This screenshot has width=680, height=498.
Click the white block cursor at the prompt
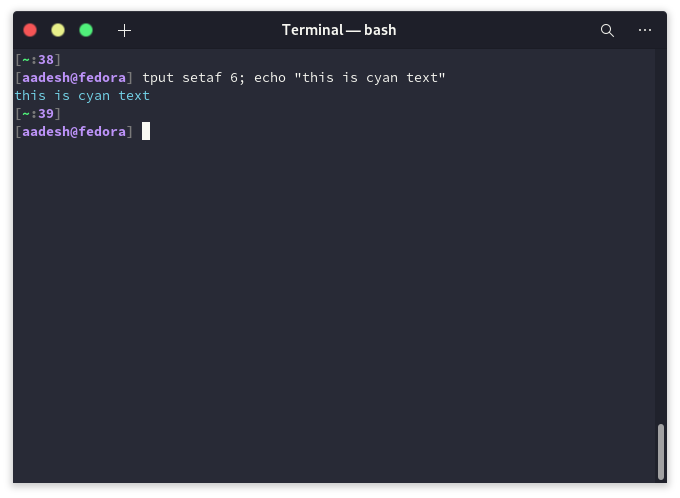click(146, 131)
